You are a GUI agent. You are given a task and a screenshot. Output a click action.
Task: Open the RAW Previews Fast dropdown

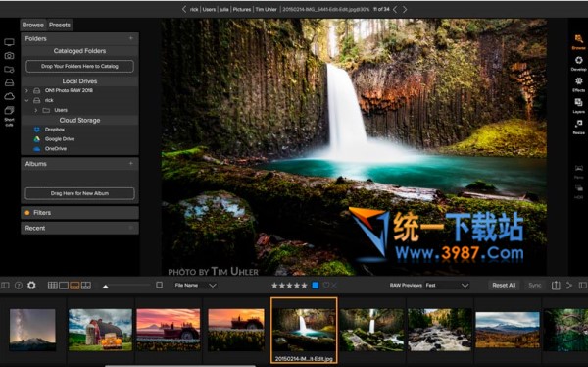click(x=447, y=286)
